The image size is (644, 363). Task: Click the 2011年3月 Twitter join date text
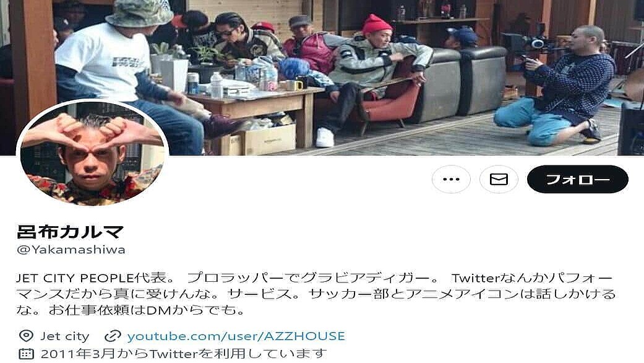pos(184,354)
